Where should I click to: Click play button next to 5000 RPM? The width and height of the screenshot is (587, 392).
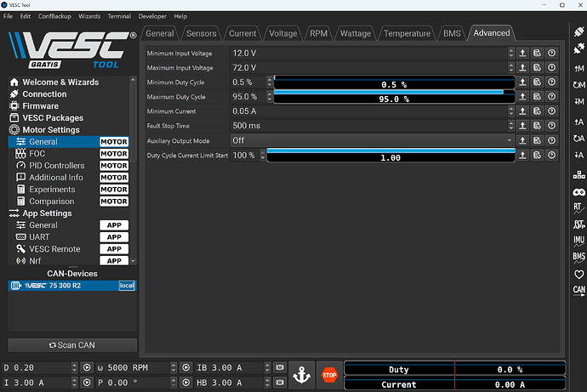[x=185, y=368]
